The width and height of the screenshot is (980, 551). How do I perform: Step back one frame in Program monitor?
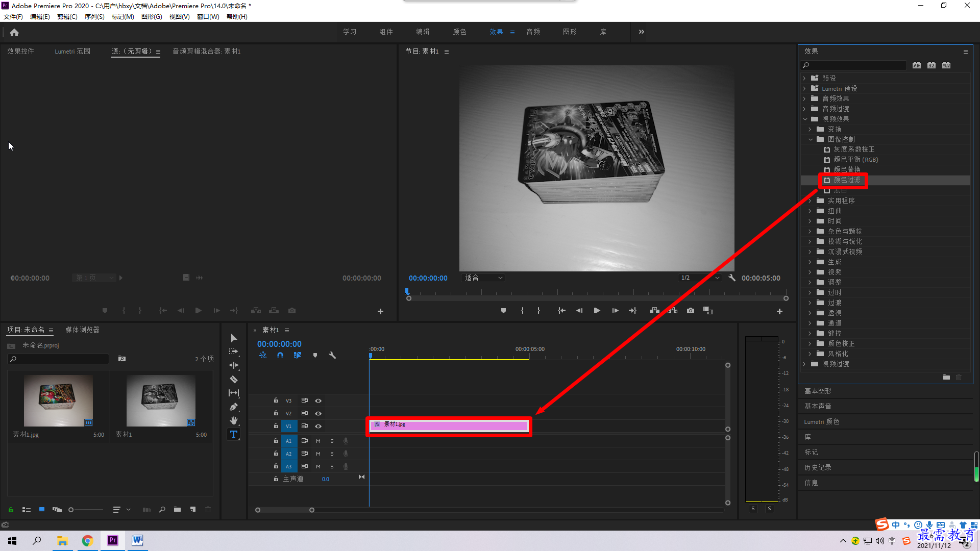(x=579, y=311)
